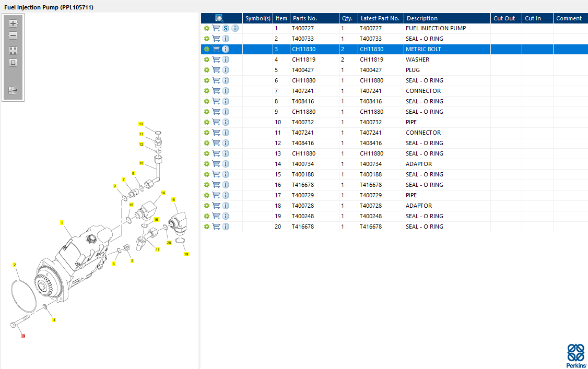Select callout 10 on the pipe
This screenshot has width=588, height=369.
(x=142, y=163)
